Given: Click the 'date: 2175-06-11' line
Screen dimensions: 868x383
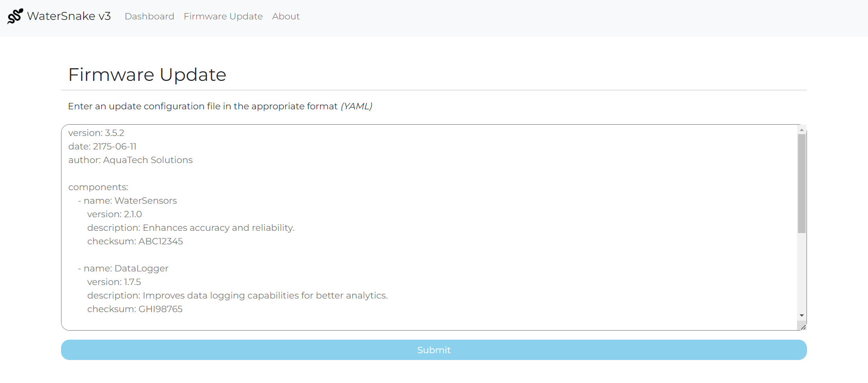Looking at the screenshot, I should [x=102, y=146].
